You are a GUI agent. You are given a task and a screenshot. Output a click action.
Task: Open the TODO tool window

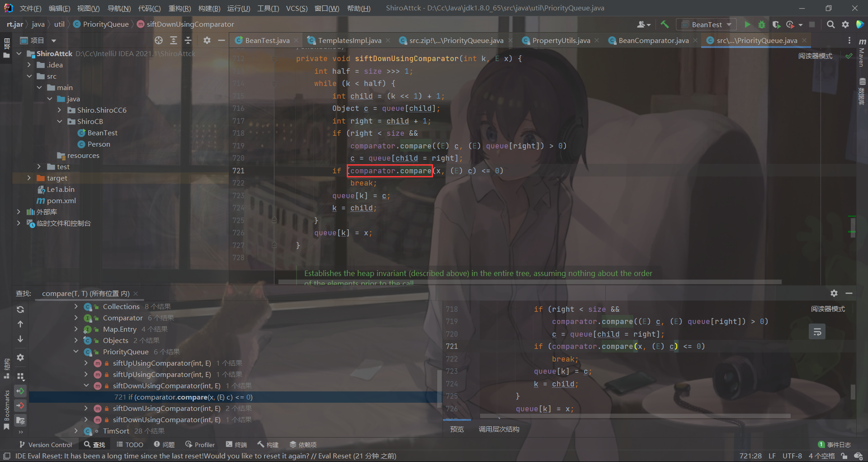130,444
